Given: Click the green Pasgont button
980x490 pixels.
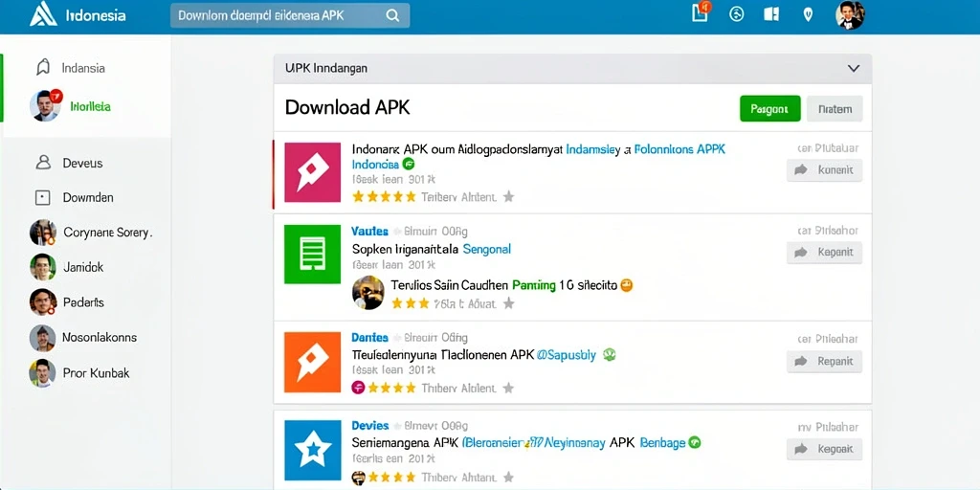Looking at the screenshot, I should (x=770, y=109).
